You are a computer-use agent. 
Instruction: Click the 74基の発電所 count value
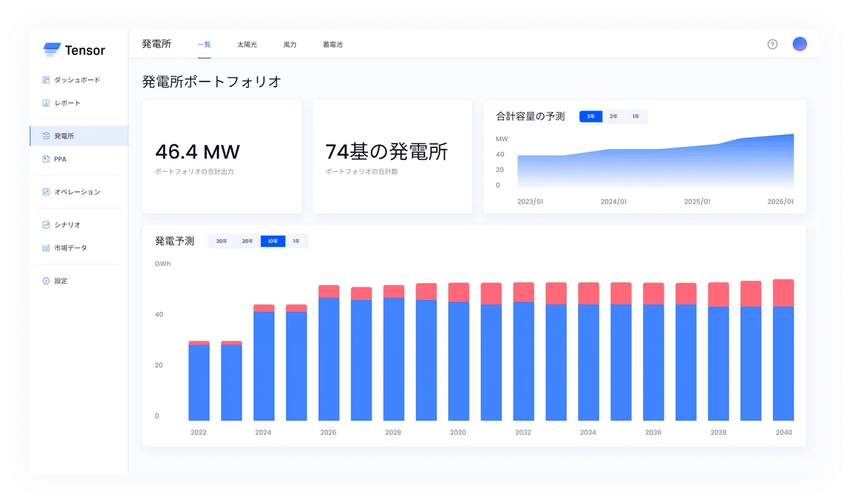[387, 151]
